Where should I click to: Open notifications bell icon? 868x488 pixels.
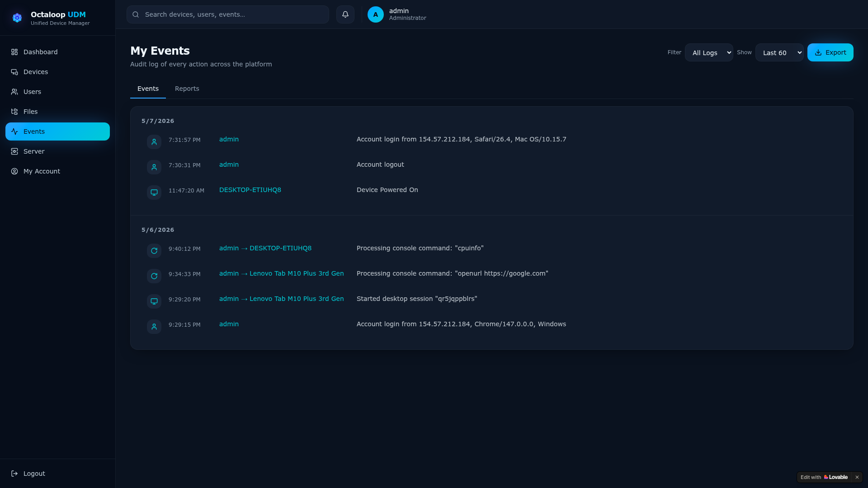coord(345,14)
